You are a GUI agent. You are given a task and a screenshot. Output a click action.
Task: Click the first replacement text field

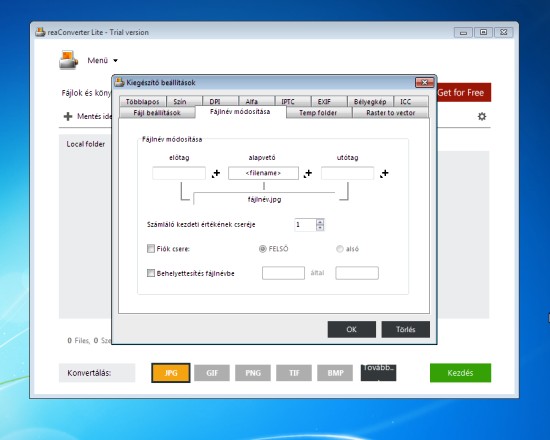[283, 273]
